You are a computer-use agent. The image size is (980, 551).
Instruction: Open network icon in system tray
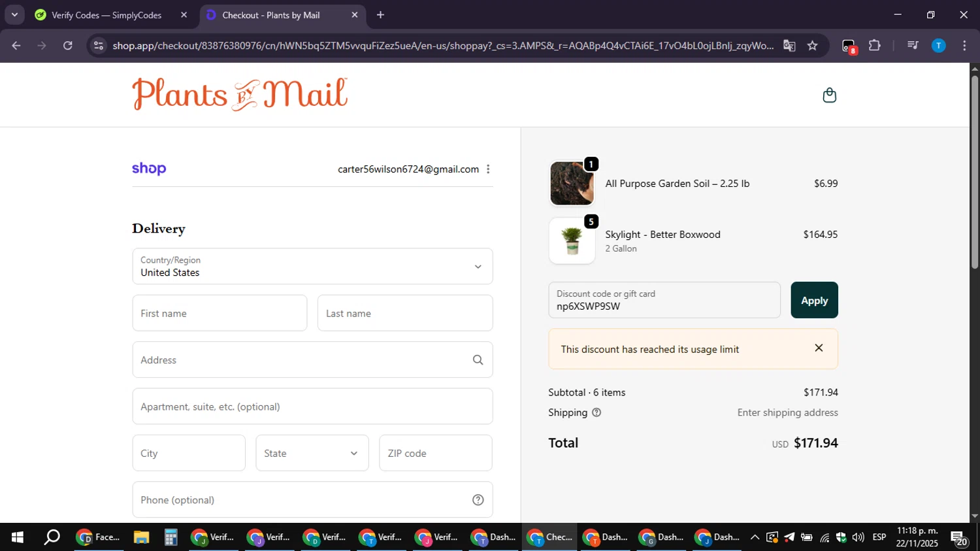click(825, 537)
